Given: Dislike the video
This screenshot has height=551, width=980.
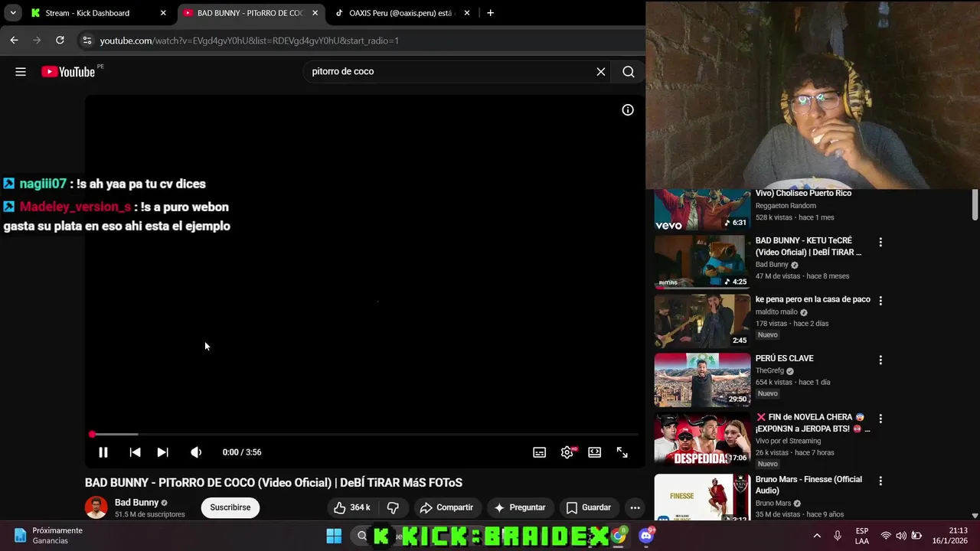Looking at the screenshot, I should click(x=393, y=507).
